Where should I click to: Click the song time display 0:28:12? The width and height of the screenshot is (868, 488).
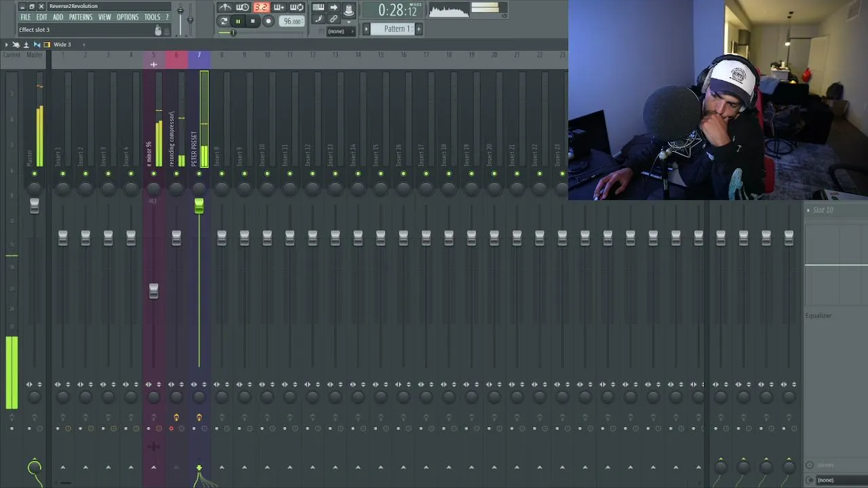coord(397,10)
